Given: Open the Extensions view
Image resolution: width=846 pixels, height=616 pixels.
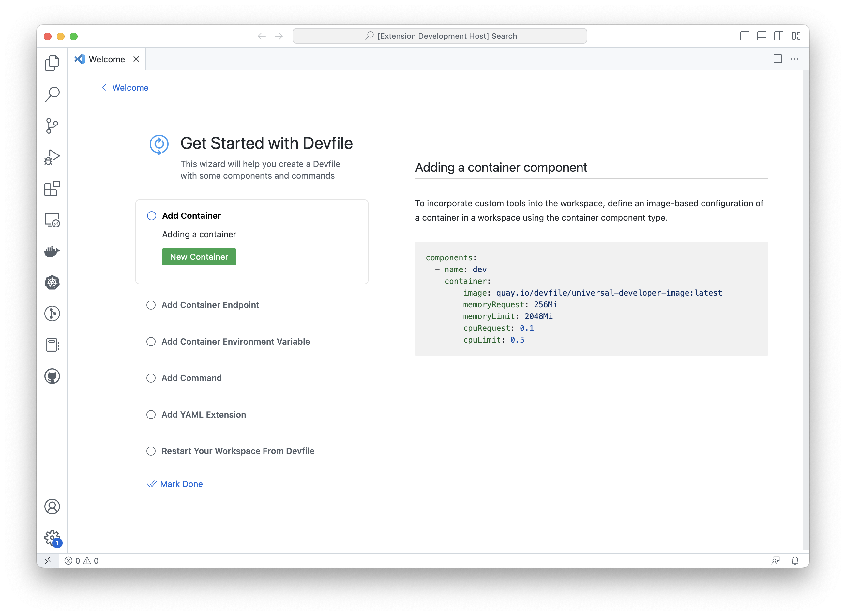Looking at the screenshot, I should (x=52, y=189).
